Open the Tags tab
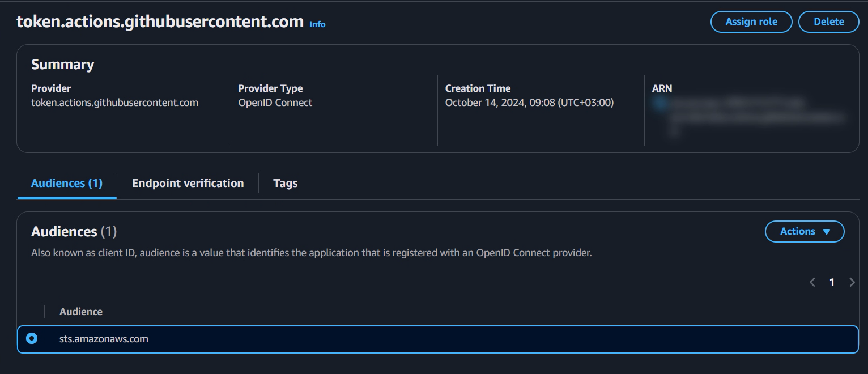 pyautogui.click(x=286, y=183)
